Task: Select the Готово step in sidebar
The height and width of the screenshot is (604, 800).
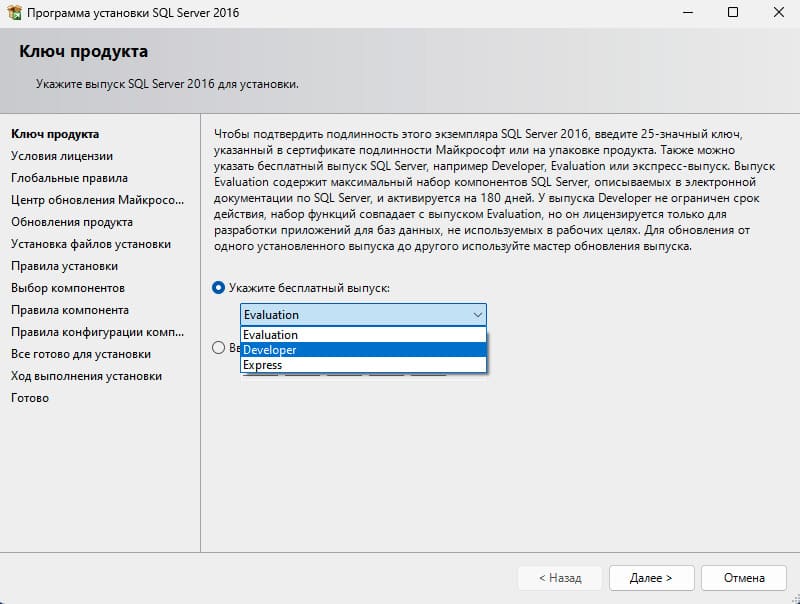Action: (x=30, y=397)
